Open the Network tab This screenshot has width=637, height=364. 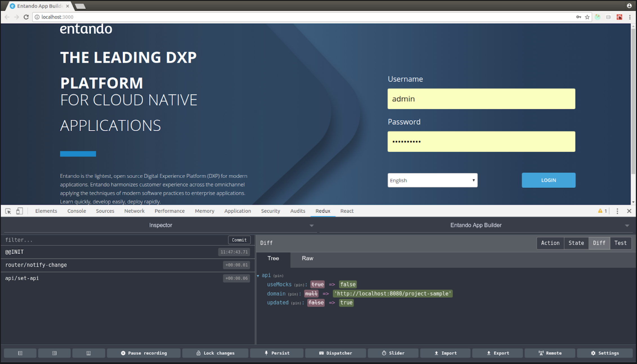click(134, 211)
